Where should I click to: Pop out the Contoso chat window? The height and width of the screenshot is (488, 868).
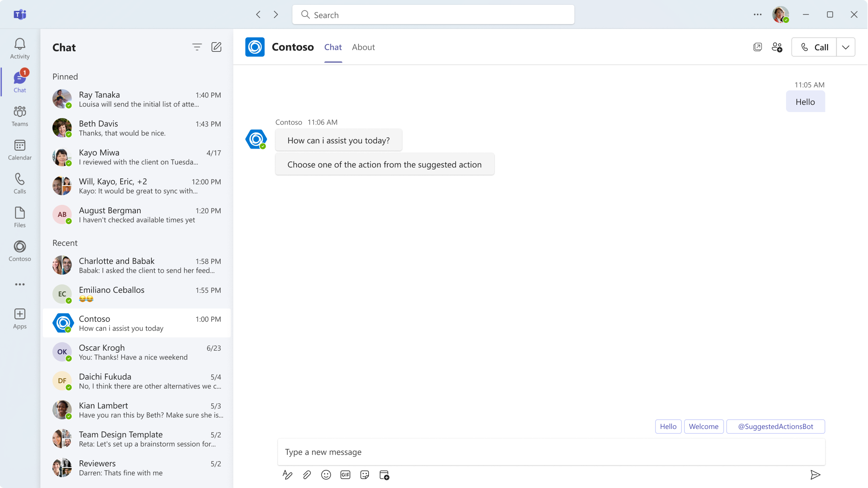point(757,47)
